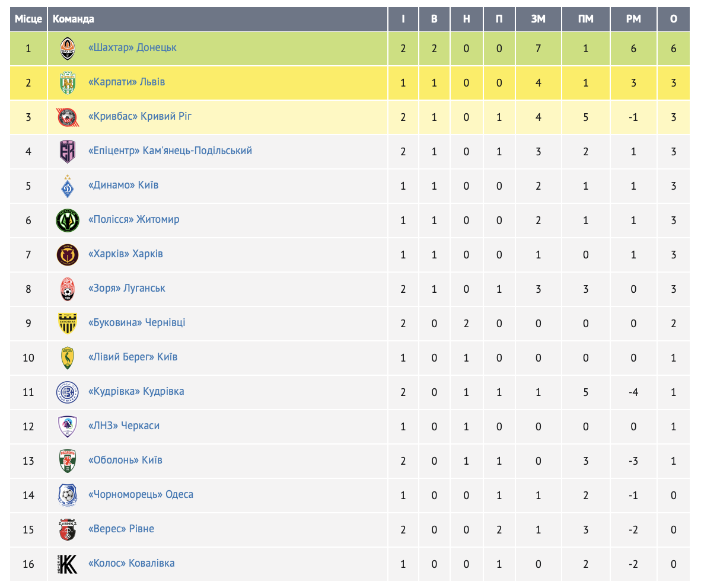Click the Kolos Kovalivka K logo
Screen dimensions: 701x588
click(68, 564)
